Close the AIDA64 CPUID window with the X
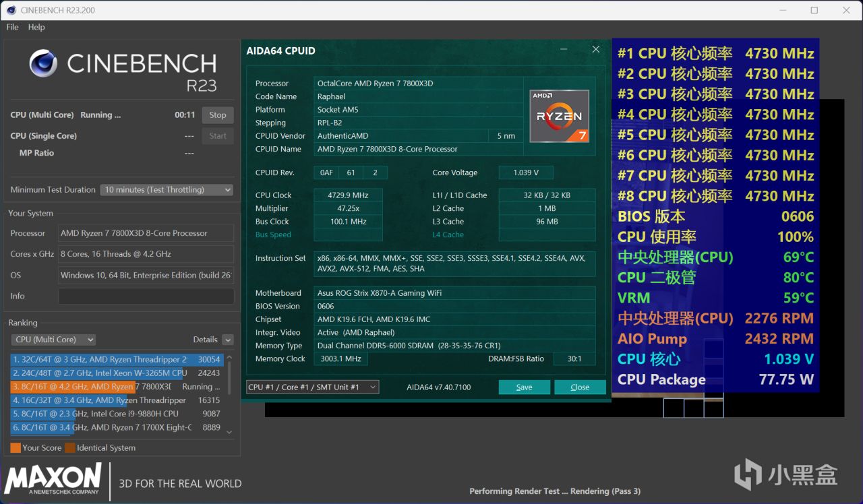The height and width of the screenshot is (504, 863). pos(596,49)
